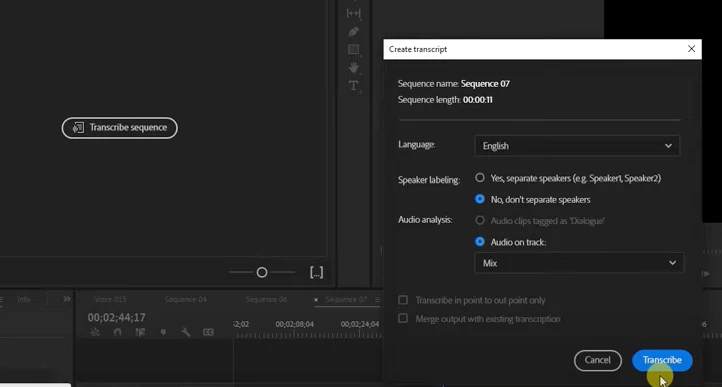Check Merge output with existing transcription
722x387 pixels.
click(403, 318)
